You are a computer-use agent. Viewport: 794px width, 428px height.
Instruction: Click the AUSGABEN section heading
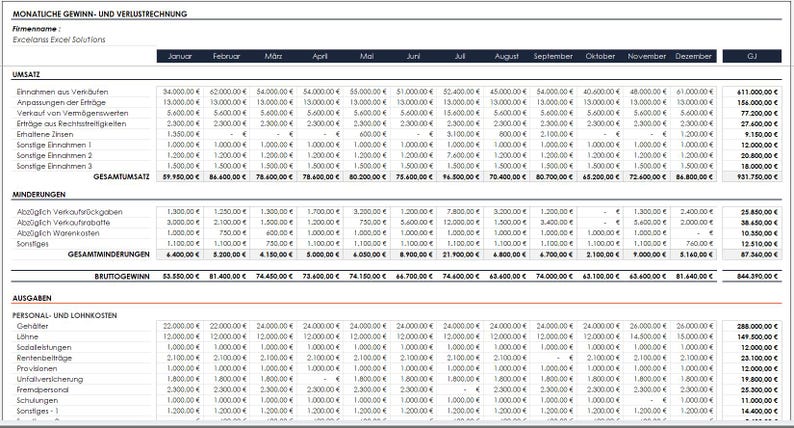32,298
